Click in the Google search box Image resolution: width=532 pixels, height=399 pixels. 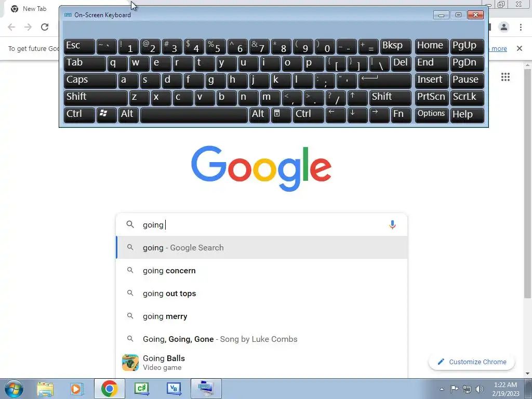[262, 224]
